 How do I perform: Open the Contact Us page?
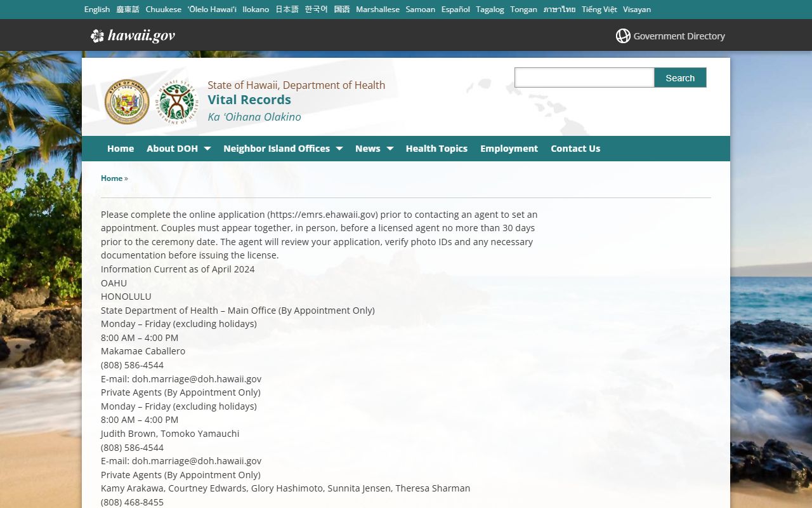coord(575,149)
